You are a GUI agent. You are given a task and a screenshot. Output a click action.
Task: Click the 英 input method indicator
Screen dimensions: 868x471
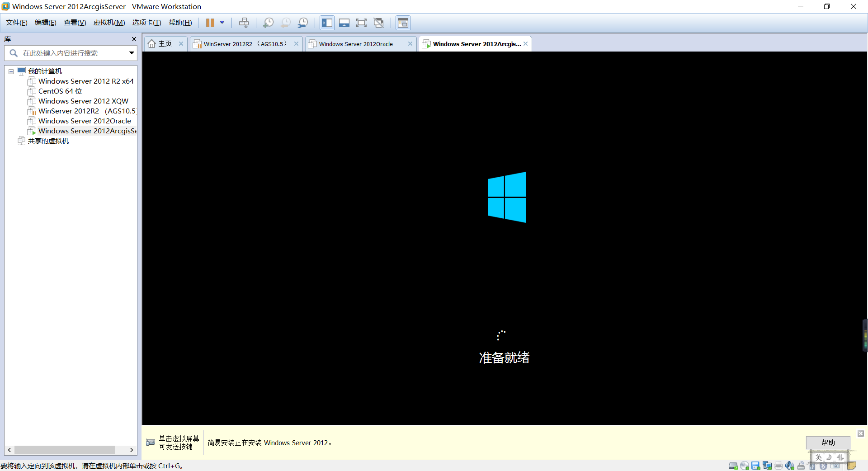click(819, 457)
